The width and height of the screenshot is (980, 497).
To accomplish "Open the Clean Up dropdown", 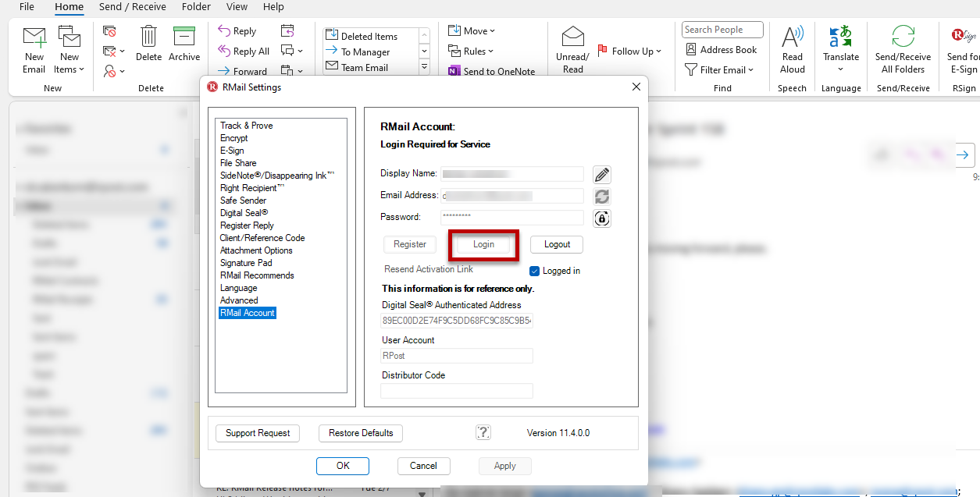I will point(114,51).
